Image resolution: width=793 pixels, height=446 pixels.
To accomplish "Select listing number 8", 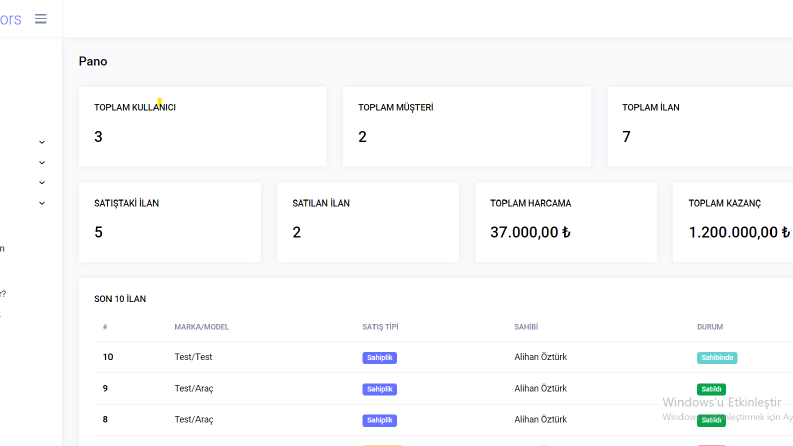I will click(x=105, y=419).
